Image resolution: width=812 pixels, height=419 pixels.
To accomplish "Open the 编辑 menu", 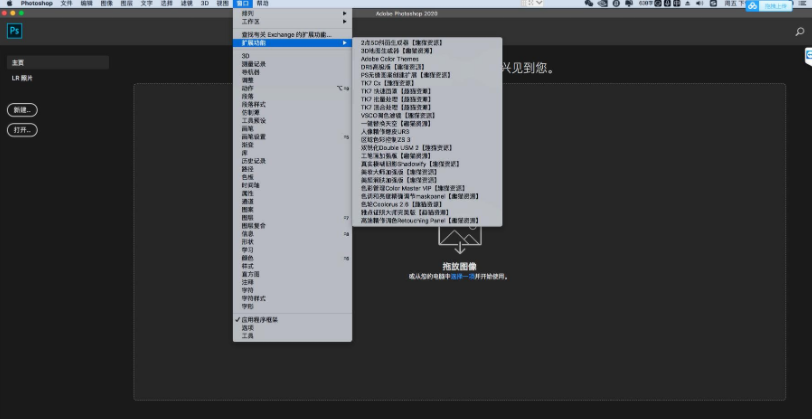I will 86,3.
